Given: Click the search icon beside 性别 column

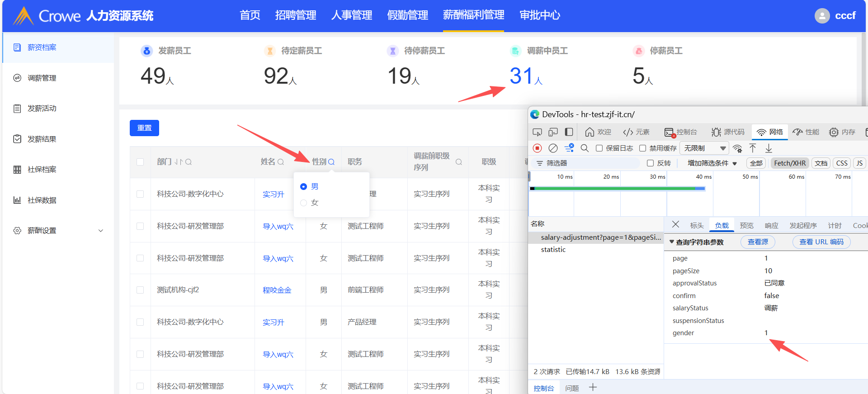Looking at the screenshot, I should coord(331,162).
